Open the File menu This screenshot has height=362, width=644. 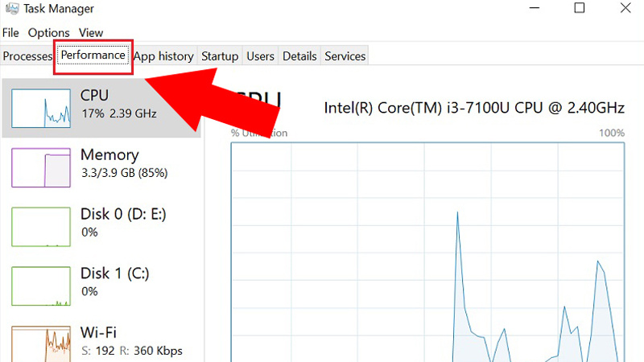(10, 33)
